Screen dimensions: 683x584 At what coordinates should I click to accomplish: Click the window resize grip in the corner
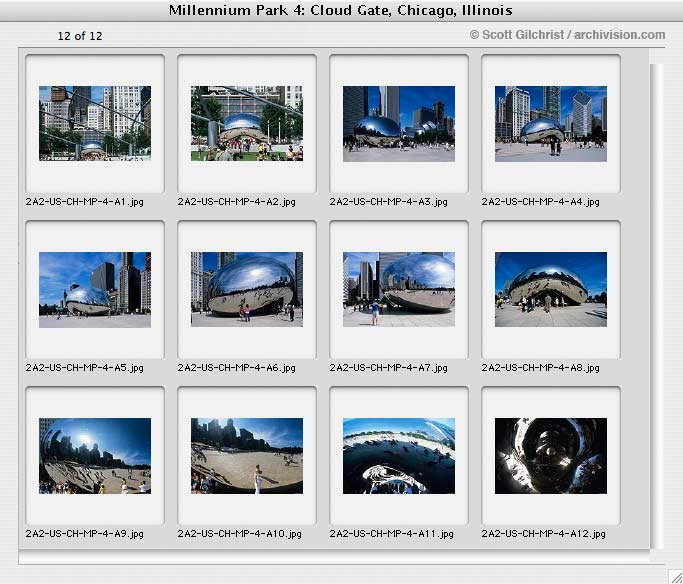pyautogui.click(x=675, y=576)
